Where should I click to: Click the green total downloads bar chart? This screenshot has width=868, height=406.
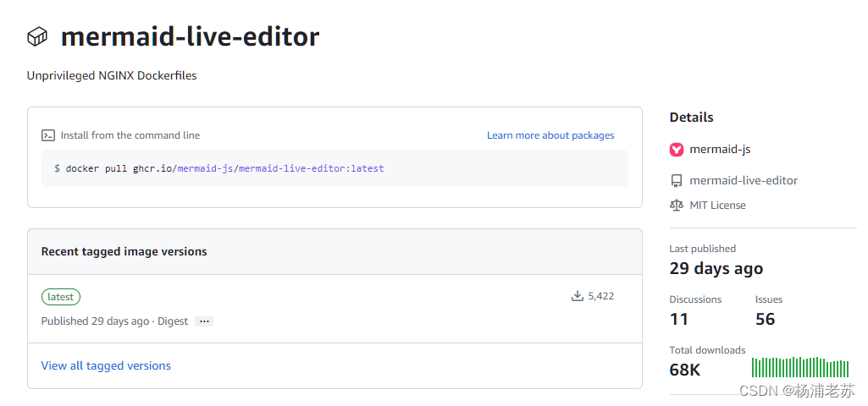pos(800,367)
